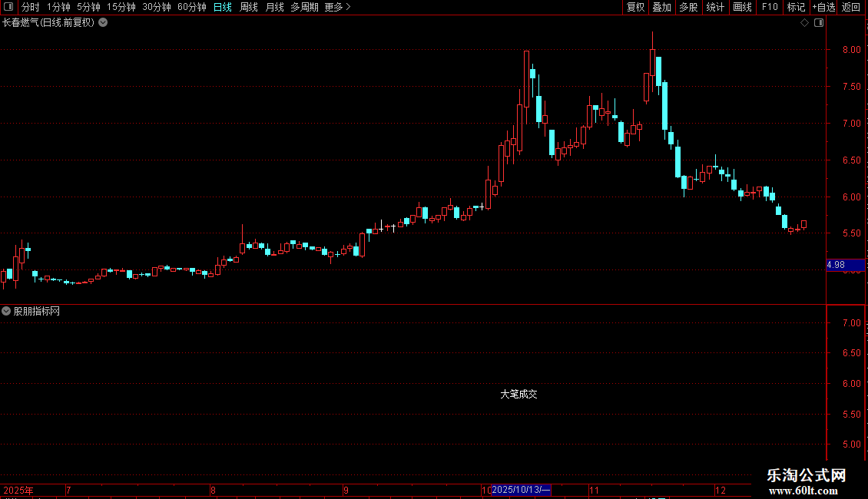The image size is (868, 499).
Task: Click month 9 on the time axis
Action: pos(346,490)
